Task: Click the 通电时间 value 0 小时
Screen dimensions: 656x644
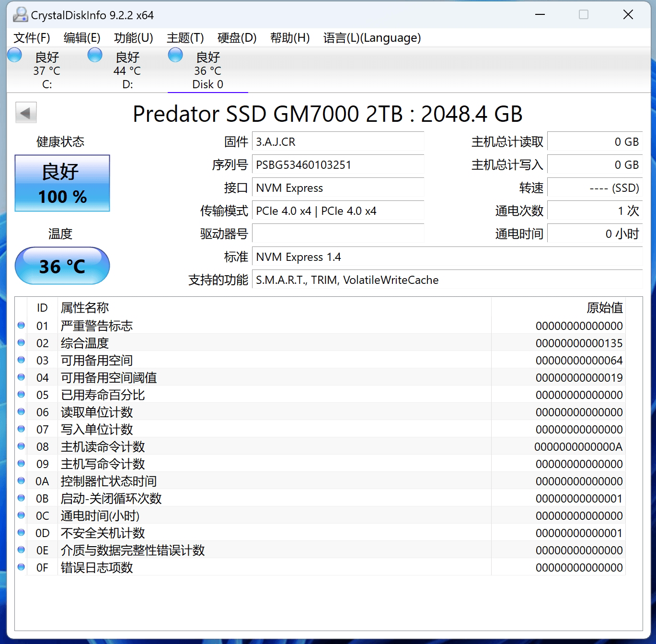Action: [x=595, y=234]
